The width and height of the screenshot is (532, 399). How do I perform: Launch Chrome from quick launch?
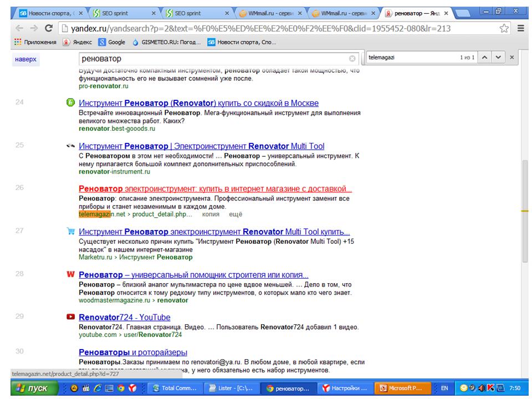(x=121, y=388)
